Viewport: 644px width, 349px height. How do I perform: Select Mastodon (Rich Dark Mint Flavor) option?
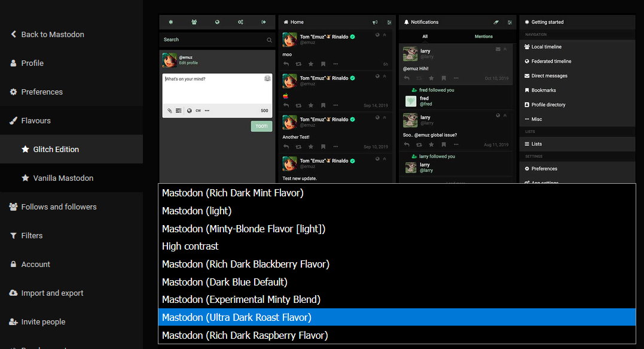coord(397,193)
